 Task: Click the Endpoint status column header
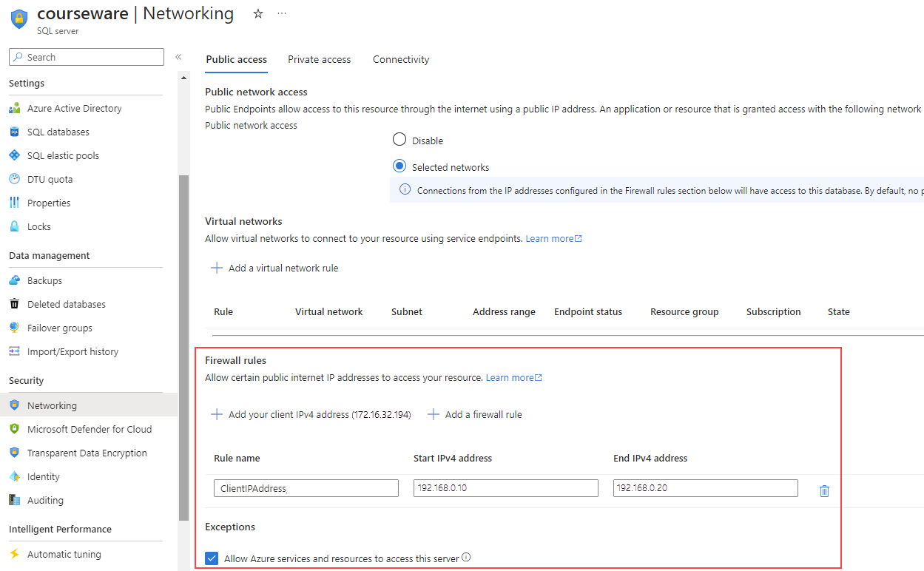[x=588, y=311]
